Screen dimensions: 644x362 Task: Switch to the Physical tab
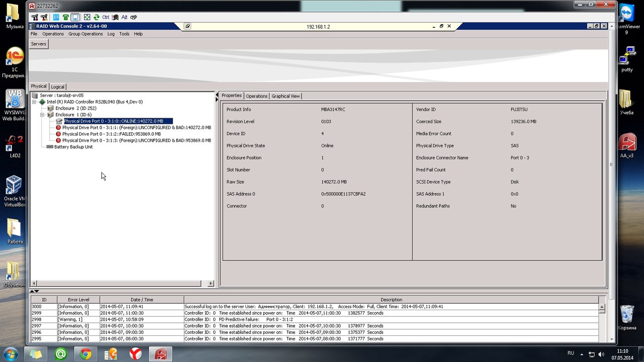(x=39, y=86)
